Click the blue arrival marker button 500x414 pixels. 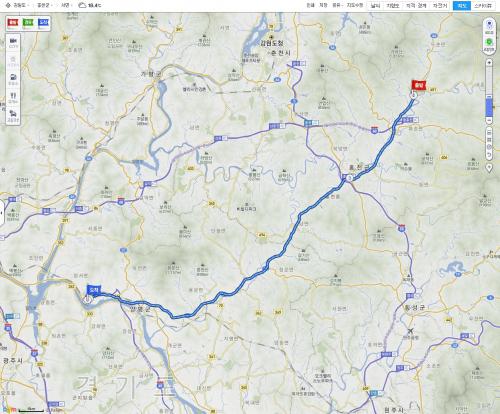click(x=43, y=22)
